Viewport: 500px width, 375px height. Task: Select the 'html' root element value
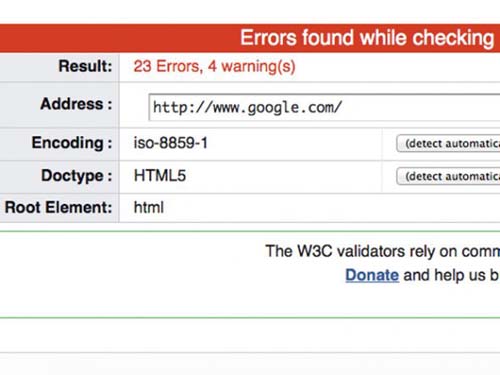click(149, 207)
